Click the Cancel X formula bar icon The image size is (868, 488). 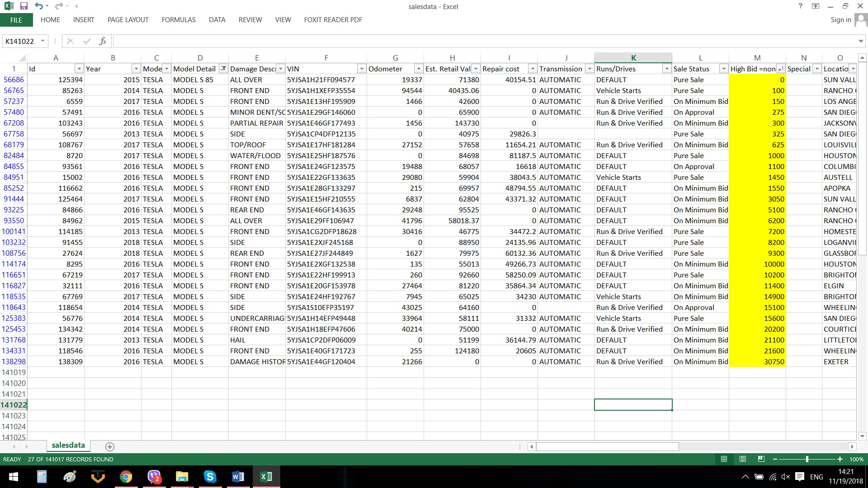(x=70, y=41)
